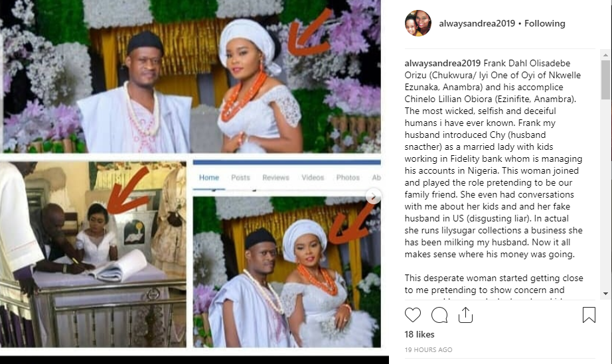The width and height of the screenshot is (612, 364).
Task: Click the "19 hours ago" timestamp
Action: tap(429, 349)
